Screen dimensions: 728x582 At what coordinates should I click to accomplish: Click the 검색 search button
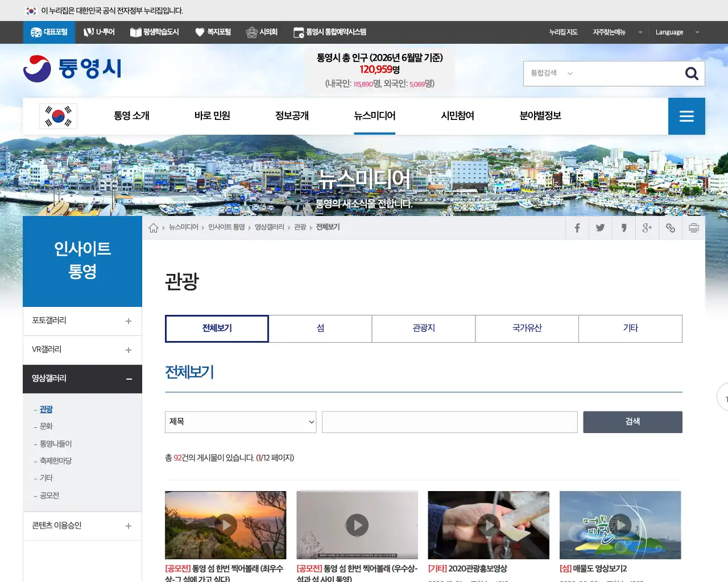[632, 422]
